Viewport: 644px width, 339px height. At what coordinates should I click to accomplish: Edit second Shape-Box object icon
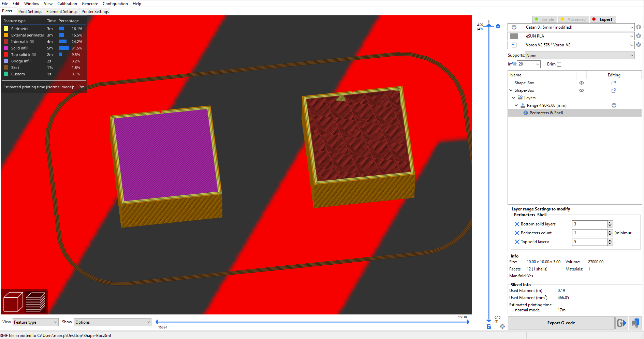point(614,90)
